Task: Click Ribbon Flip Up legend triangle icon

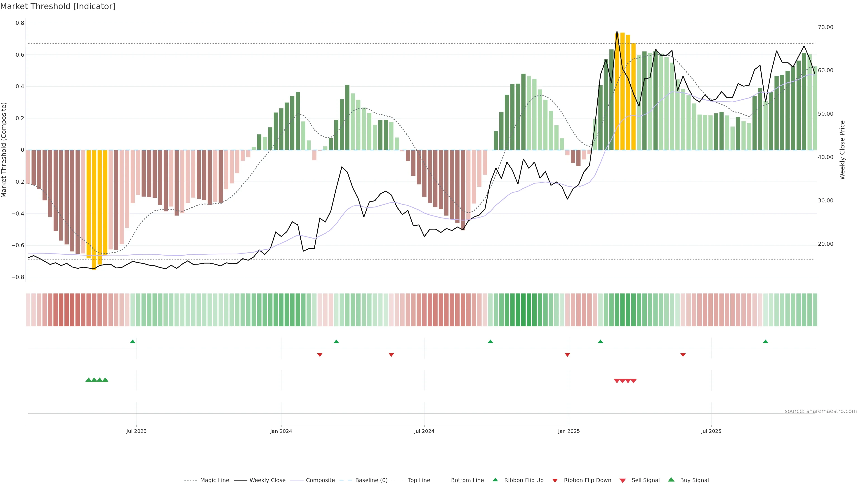Action: tap(495, 480)
